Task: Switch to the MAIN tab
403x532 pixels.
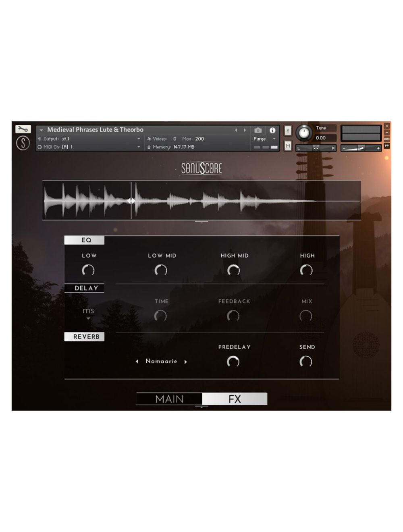Action: click(x=169, y=399)
